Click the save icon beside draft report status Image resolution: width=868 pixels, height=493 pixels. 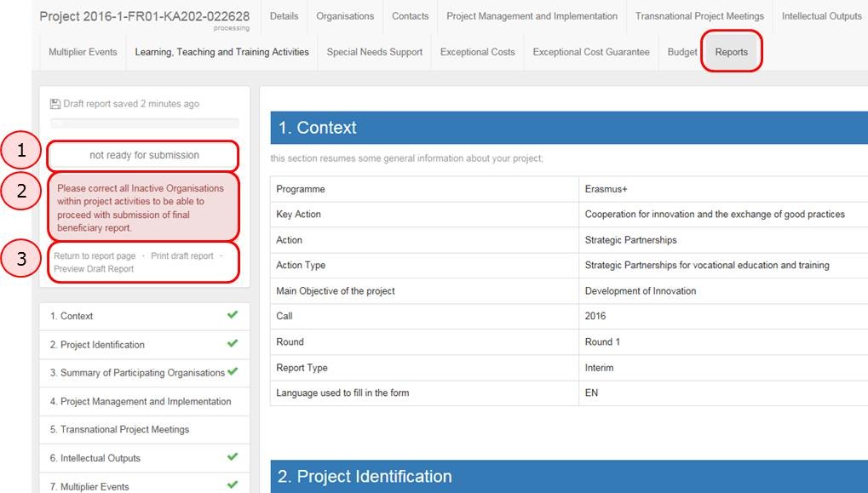[x=55, y=104]
